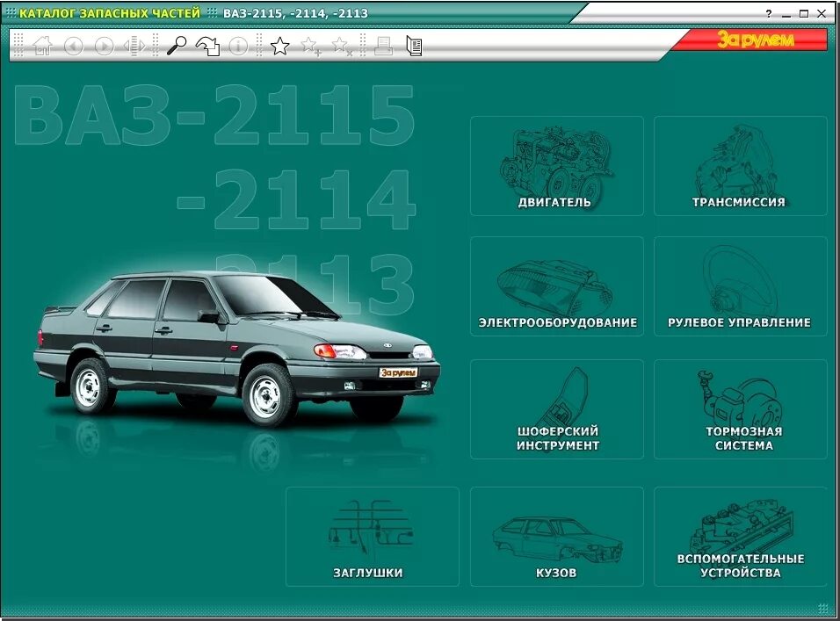
Task: Maximize the catalog window
Action: pyautogui.click(x=804, y=14)
